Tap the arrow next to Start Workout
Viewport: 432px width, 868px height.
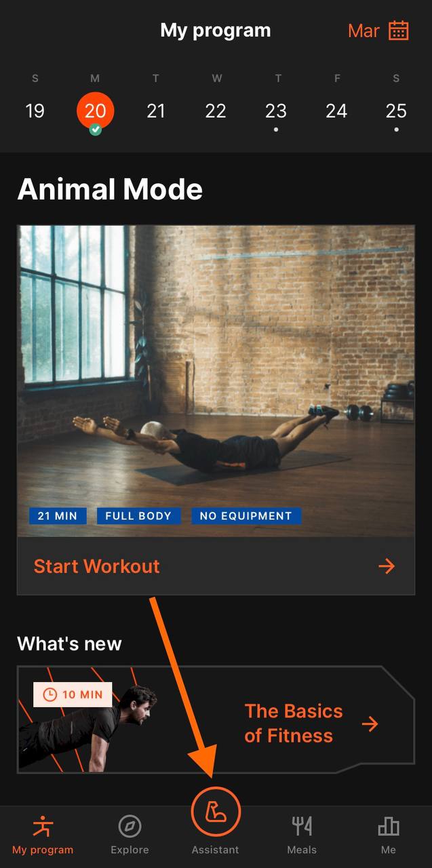click(x=387, y=566)
